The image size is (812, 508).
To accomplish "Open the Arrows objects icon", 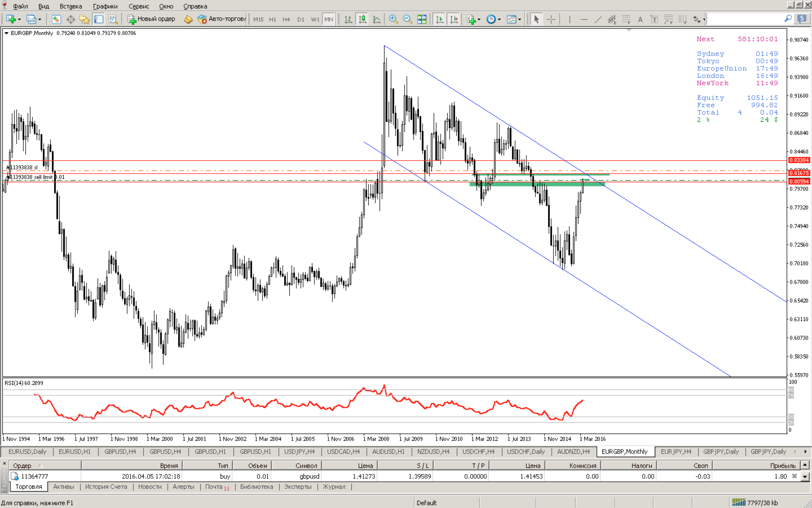I will pos(697,19).
